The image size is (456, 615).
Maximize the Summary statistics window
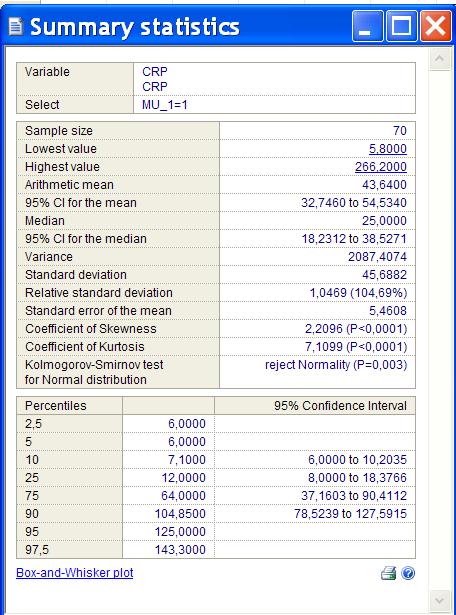coord(401,26)
